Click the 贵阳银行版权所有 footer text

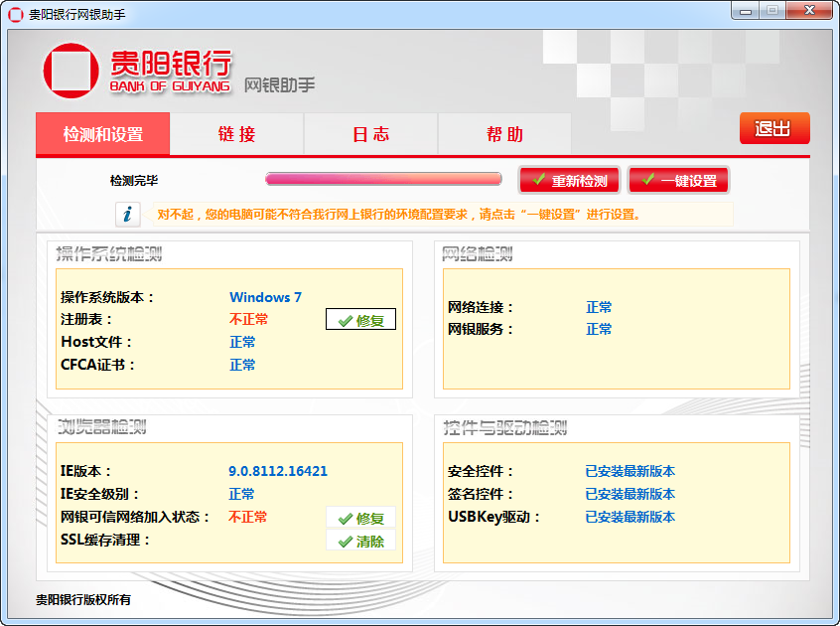(x=83, y=600)
